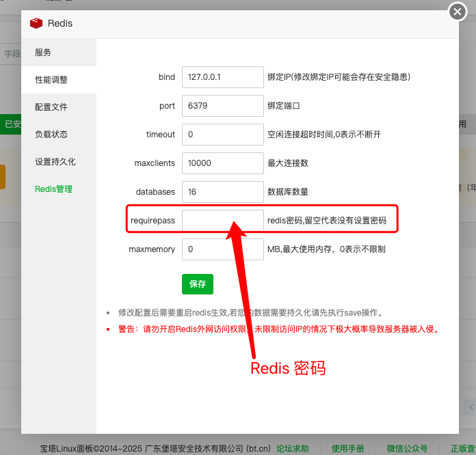The height and width of the screenshot is (455, 476).
Task: Click the 数据库数量 description text
Action: click(x=288, y=192)
